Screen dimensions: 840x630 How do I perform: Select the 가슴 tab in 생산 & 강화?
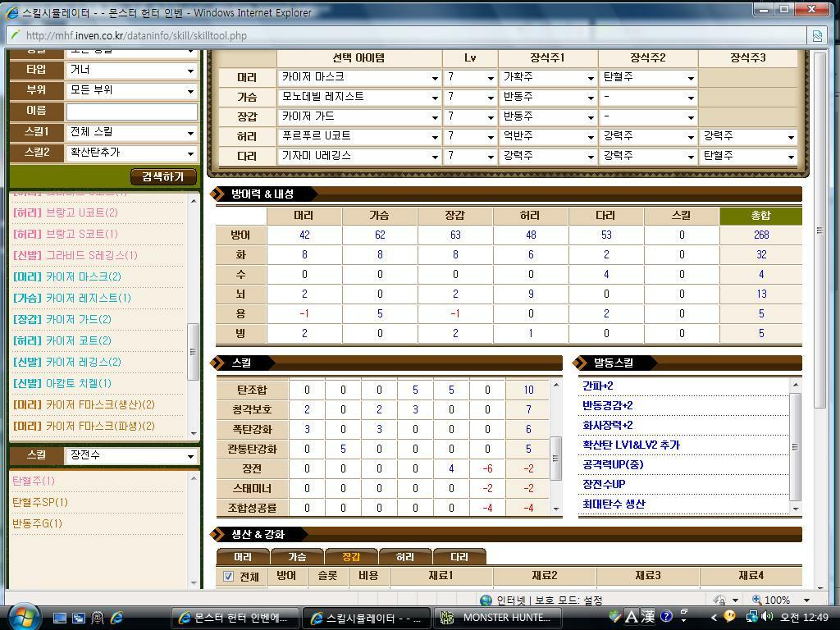tap(297, 557)
